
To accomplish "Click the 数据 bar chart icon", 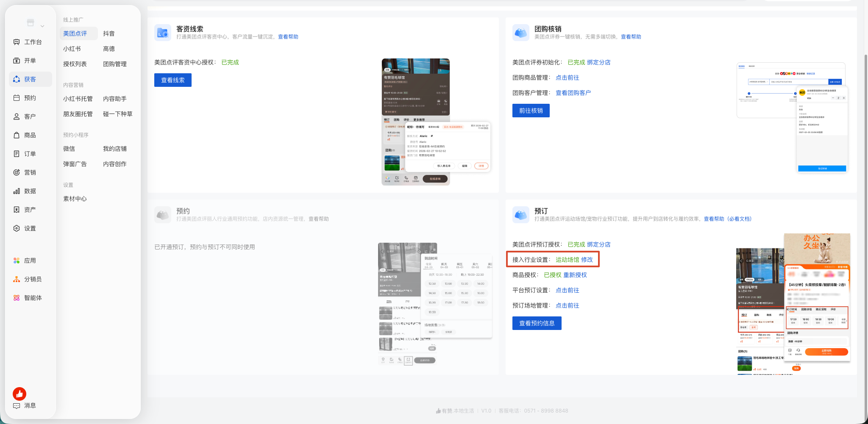I will 17,191.
